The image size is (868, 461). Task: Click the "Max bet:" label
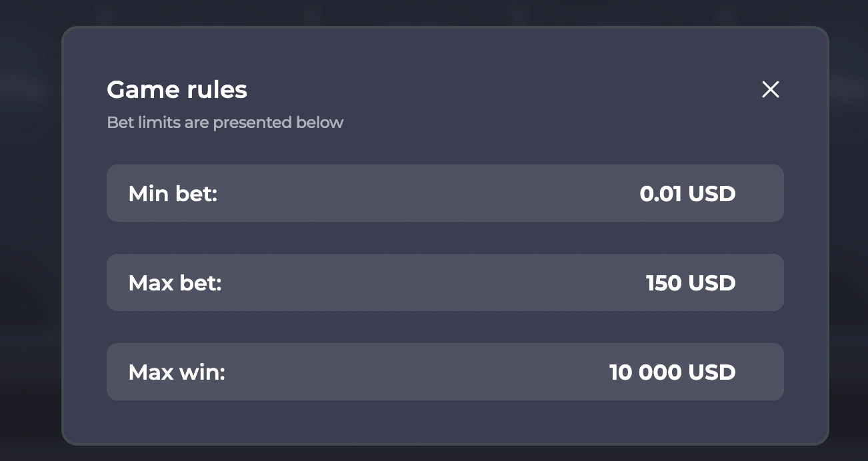(175, 283)
